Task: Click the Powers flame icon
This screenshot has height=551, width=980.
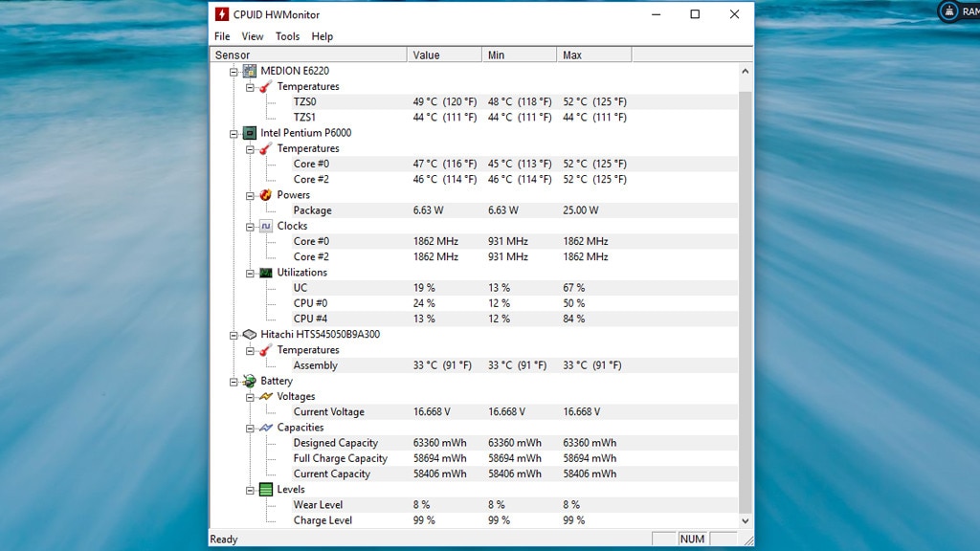Action: click(266, 195)
